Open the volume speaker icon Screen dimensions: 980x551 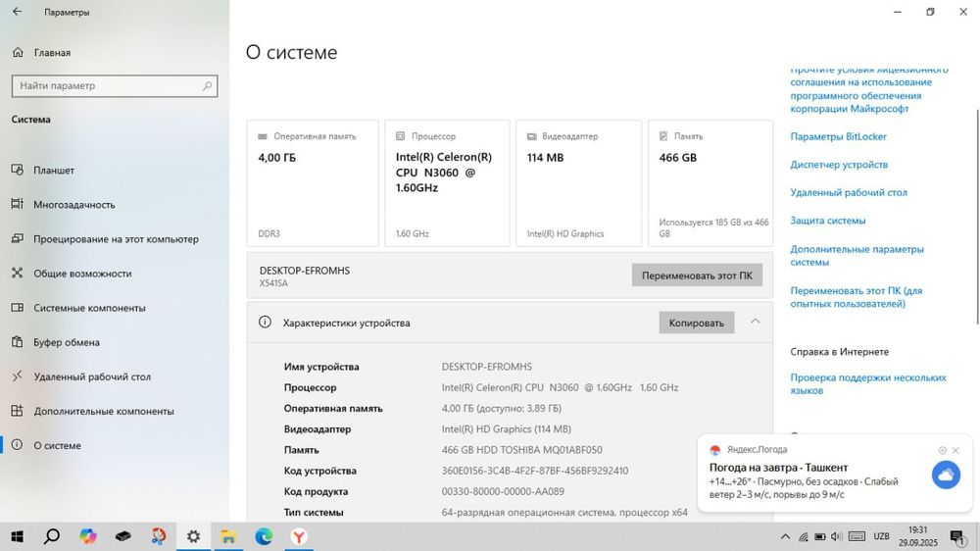point(837,536)
